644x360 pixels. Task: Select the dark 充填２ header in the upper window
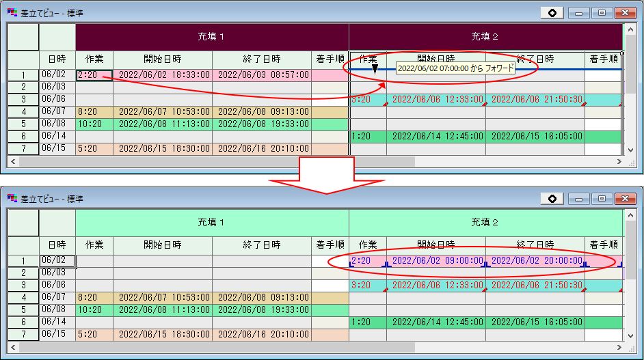click(x=485, y=36)
